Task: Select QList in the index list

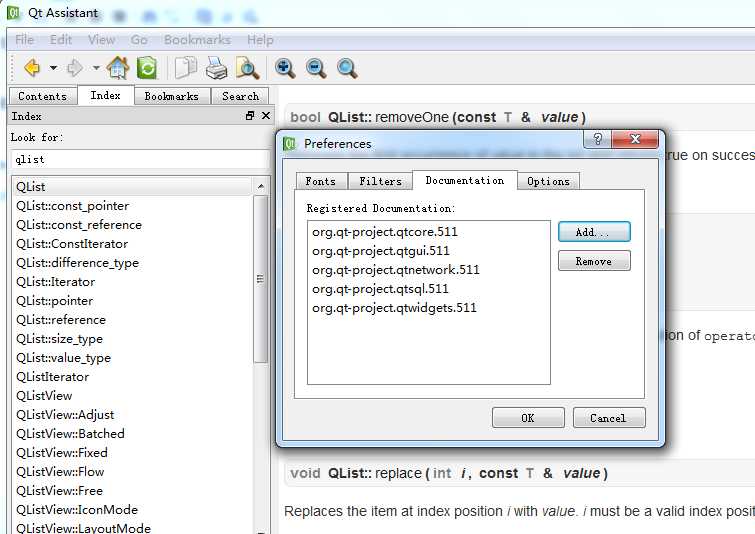Action: tap(132, 186)
